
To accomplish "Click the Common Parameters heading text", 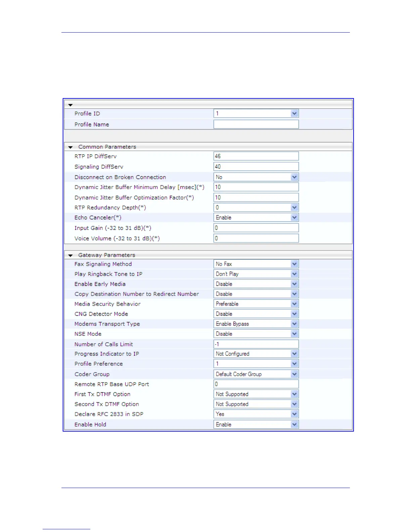I will pos(107,147).
